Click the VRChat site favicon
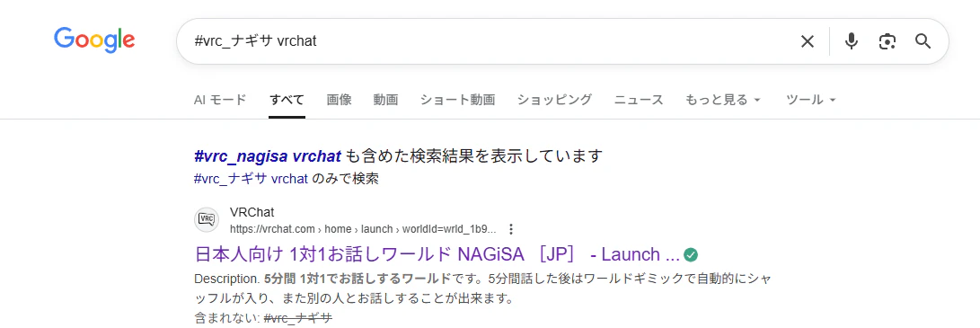The image size is (980, 328). 207,219
